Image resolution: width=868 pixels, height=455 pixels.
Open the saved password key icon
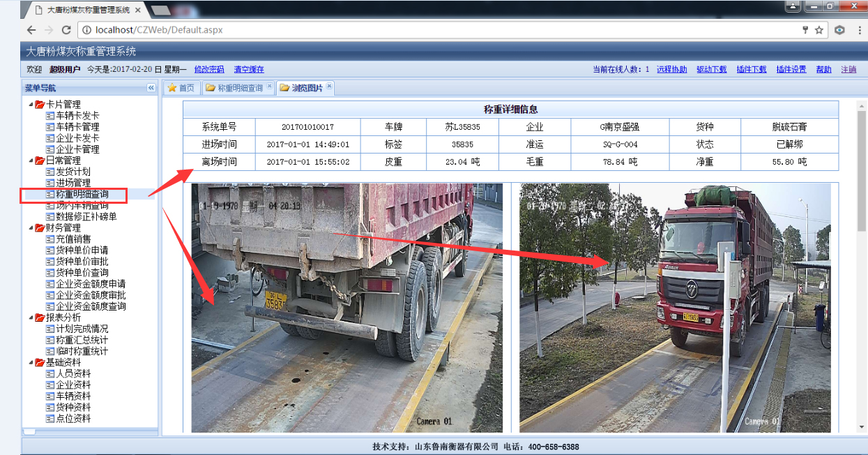tap(806, 30)
